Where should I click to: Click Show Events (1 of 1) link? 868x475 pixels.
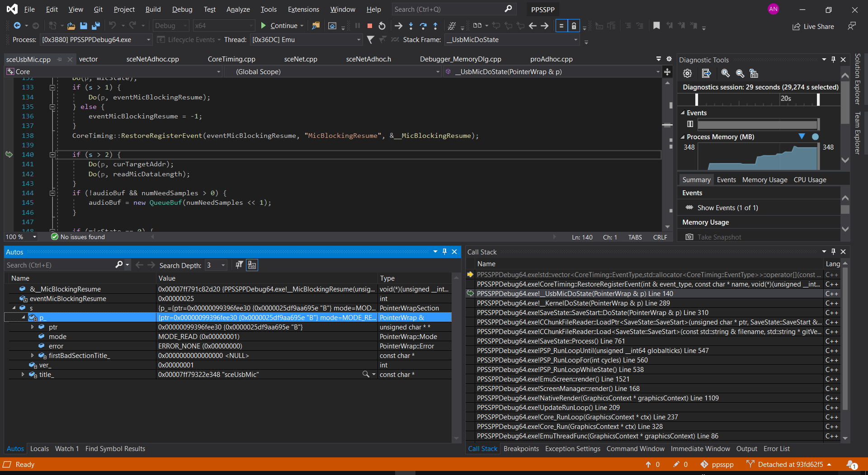727,207
